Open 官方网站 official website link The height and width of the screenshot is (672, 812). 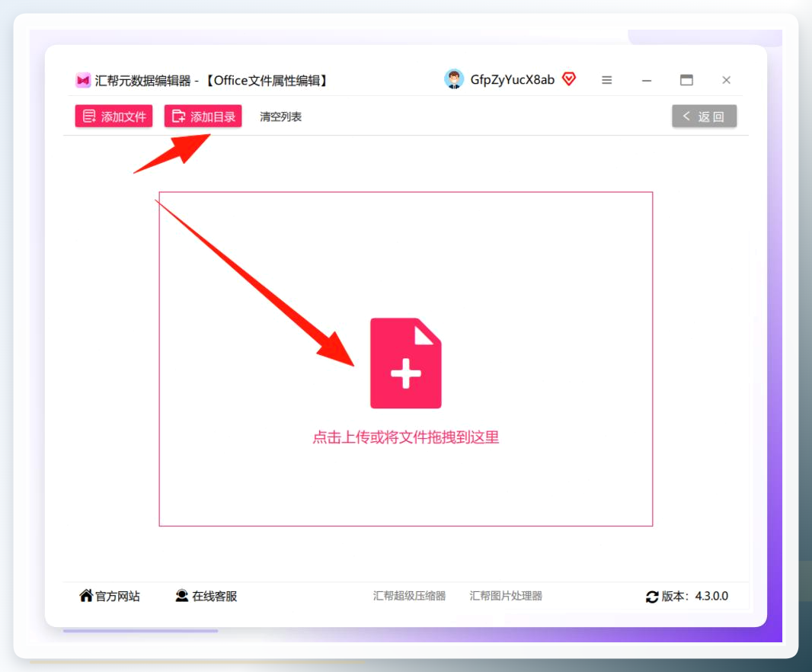click(109, 596)
